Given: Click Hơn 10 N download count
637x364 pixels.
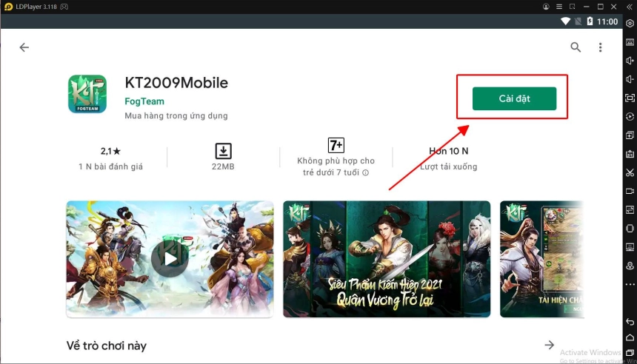Looking at the screenshot, I should [449, 151].
